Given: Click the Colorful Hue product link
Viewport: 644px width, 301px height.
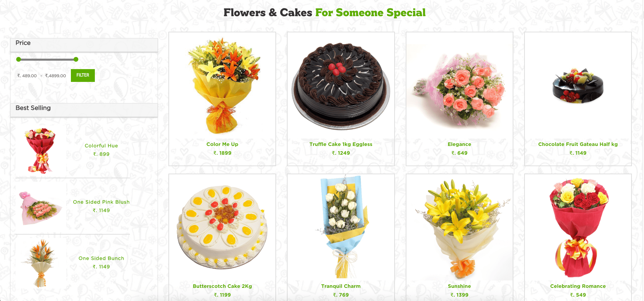Looking at the screenshot, I should (x=101, y=146).
